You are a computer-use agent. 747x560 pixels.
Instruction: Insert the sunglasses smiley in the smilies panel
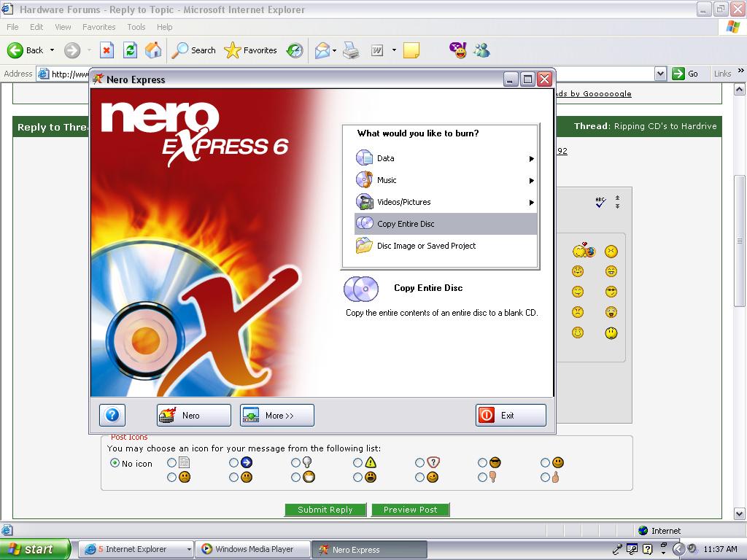[611, 292]
